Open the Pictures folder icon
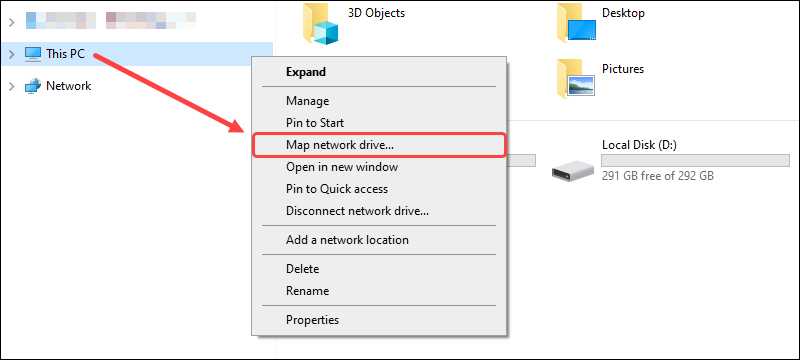Image resolution: width=800 pixels, height=360 pixels. coord(576,79)
